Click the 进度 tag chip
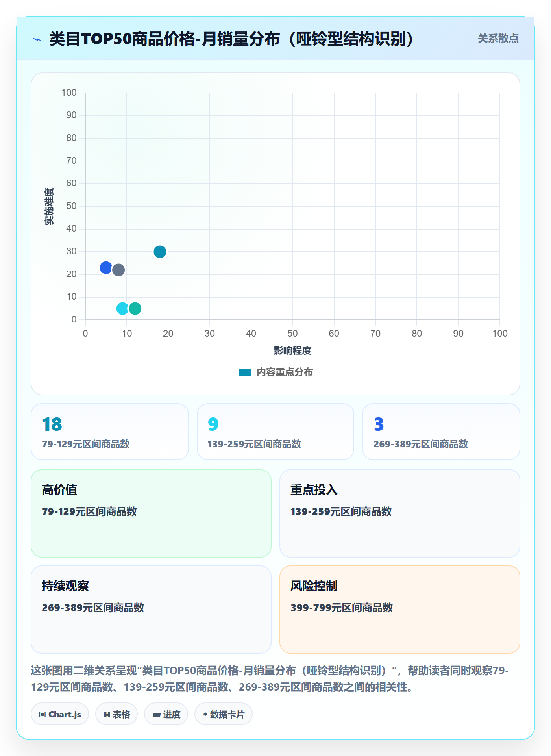 166,714
